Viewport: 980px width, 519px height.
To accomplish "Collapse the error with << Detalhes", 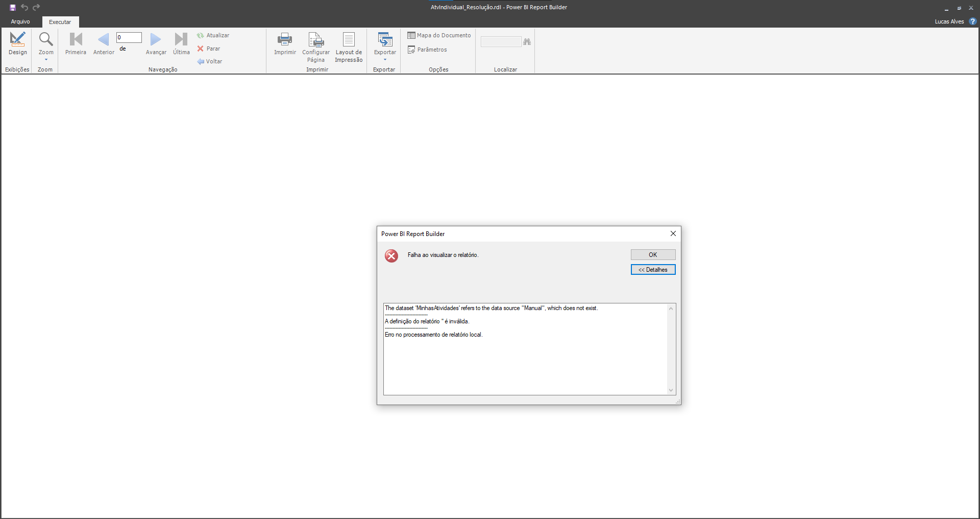I will 653,269.
